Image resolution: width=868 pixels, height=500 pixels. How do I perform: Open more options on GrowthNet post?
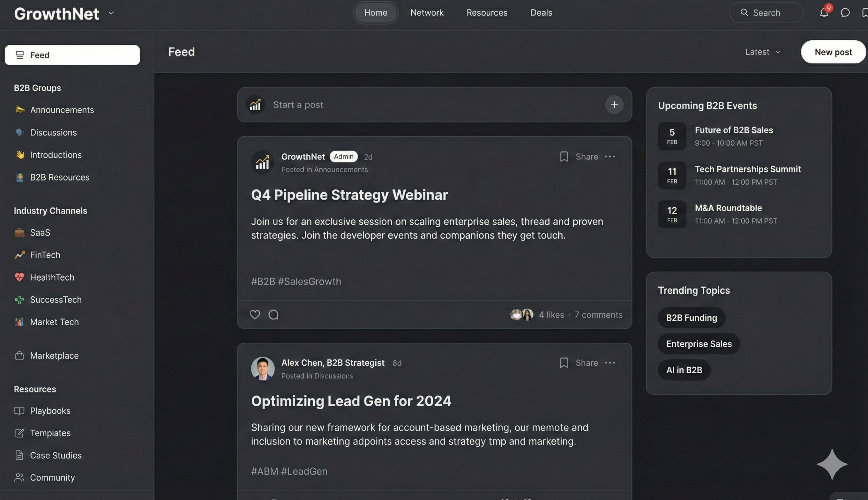[610, 157]
